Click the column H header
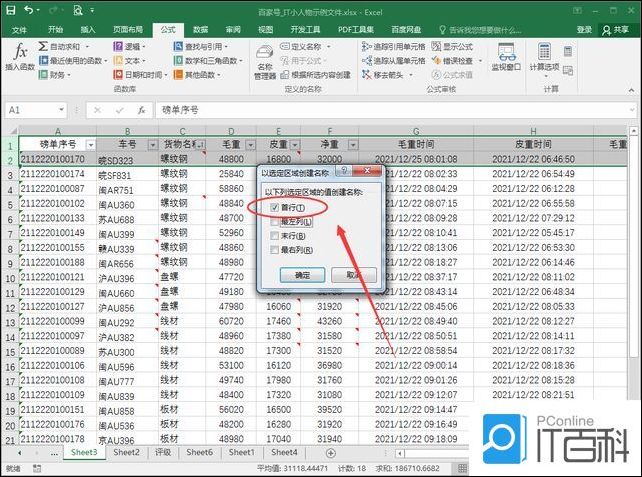The height and width of the screenshot is (477, 642). coord(533,131)
